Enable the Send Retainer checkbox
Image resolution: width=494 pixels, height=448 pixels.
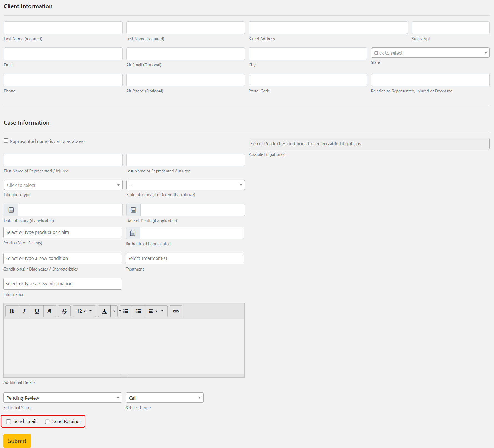pyautogui.click(x=47, y=422)
